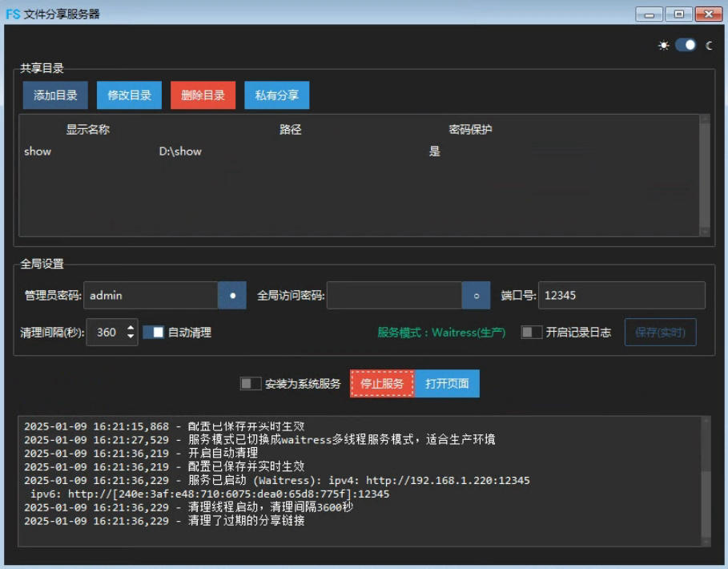Open the web page via 打开页面

click(447, 384)
